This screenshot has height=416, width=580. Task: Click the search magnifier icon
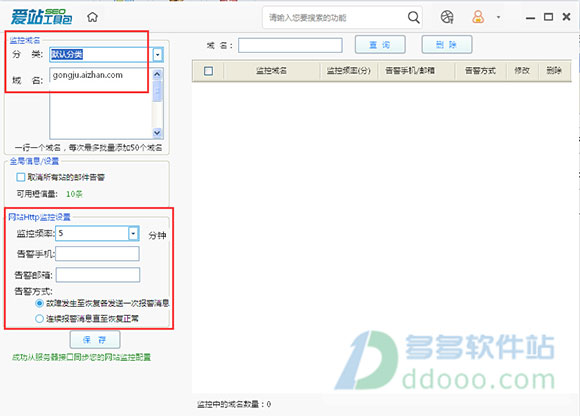click(413, 17)
